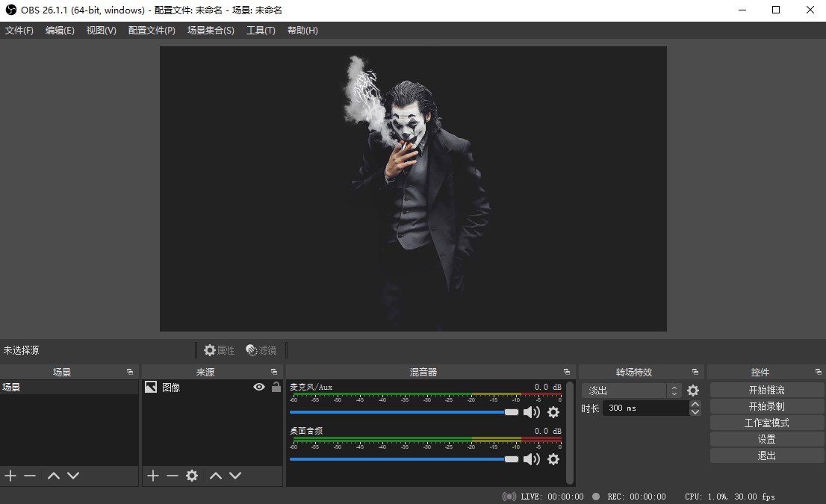This screenshot has width=826, height=504.
Task: Click the 滤镜 filters button
Action: [261, 350]
